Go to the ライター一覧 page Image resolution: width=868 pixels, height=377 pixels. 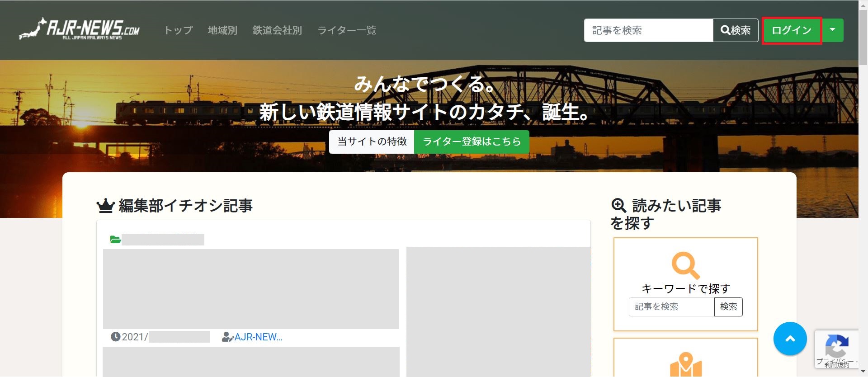(347, 30)
